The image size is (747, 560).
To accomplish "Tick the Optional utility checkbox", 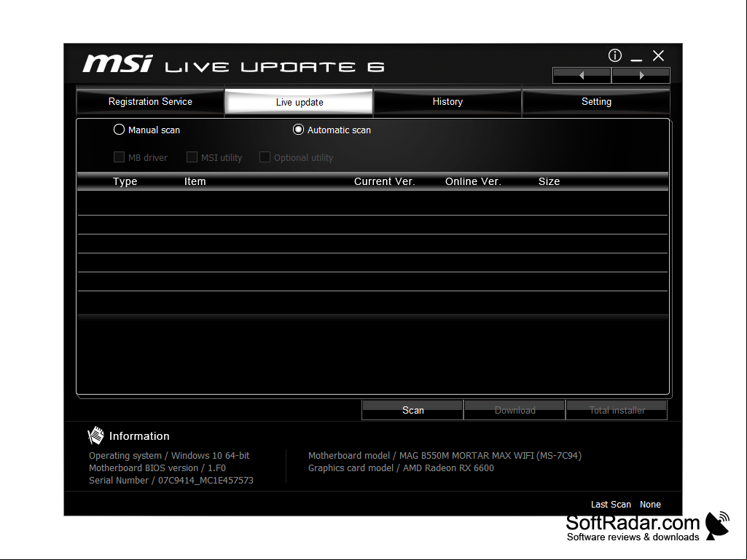I will [x=265, y=157].
